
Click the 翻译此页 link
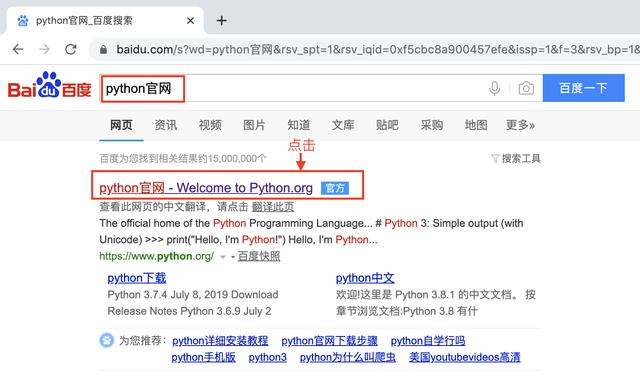coord(273,207)
